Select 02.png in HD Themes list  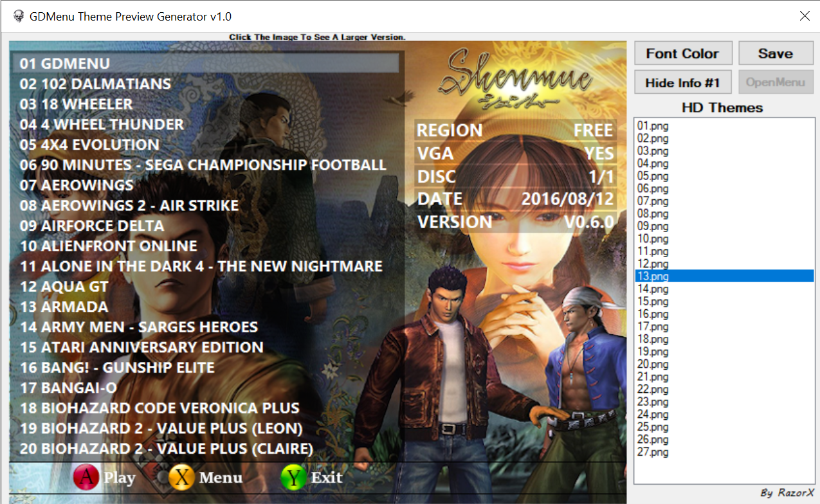(724, 138)
